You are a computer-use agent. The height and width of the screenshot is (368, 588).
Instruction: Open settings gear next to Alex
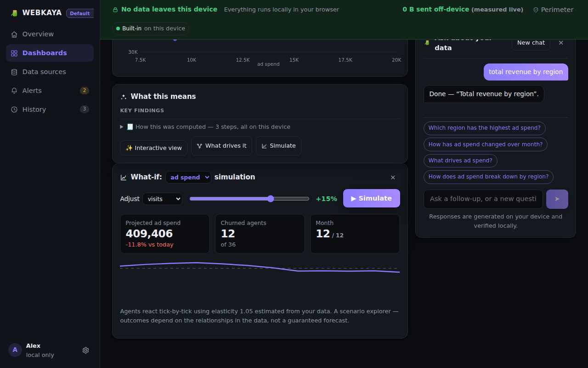pos(85,350)
